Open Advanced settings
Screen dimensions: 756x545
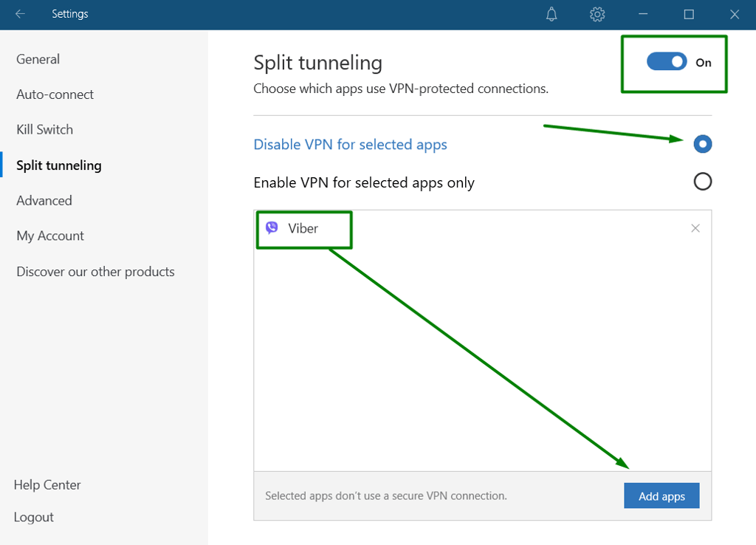(x=44, y=201)
